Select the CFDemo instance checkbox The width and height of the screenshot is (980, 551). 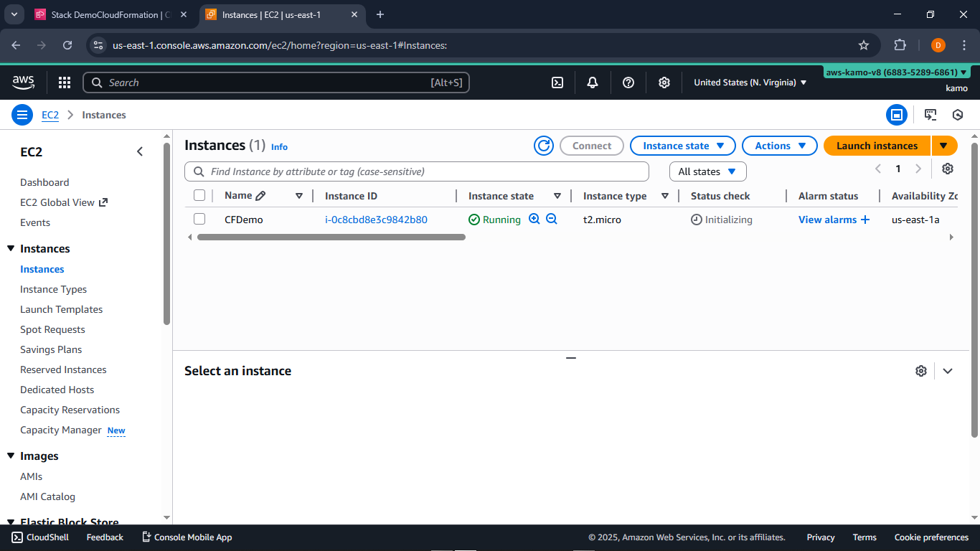tap(199, 219)
